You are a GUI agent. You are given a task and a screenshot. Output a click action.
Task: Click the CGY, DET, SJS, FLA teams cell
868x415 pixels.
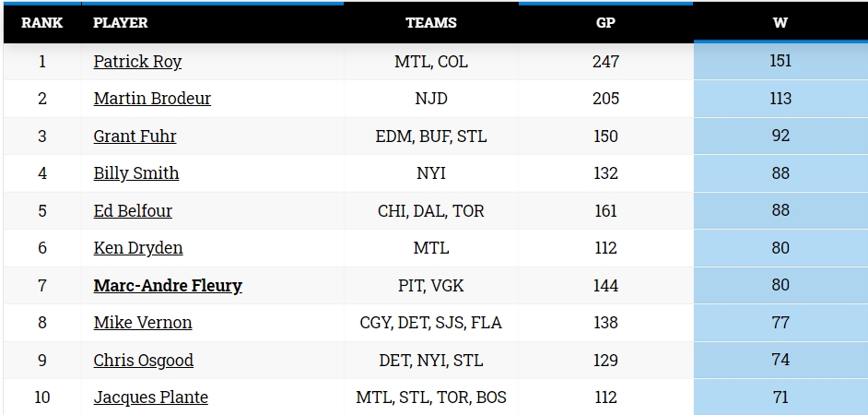[430, 323]
